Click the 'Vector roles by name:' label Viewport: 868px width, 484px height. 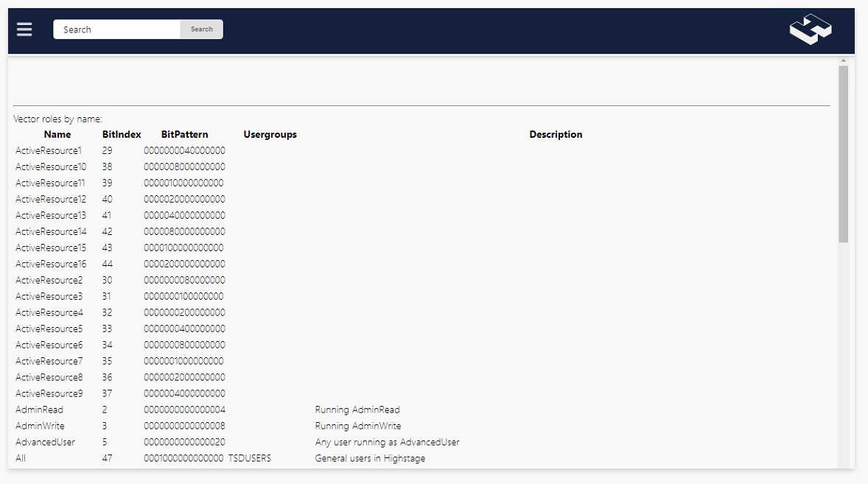click(x=57, y=119)
